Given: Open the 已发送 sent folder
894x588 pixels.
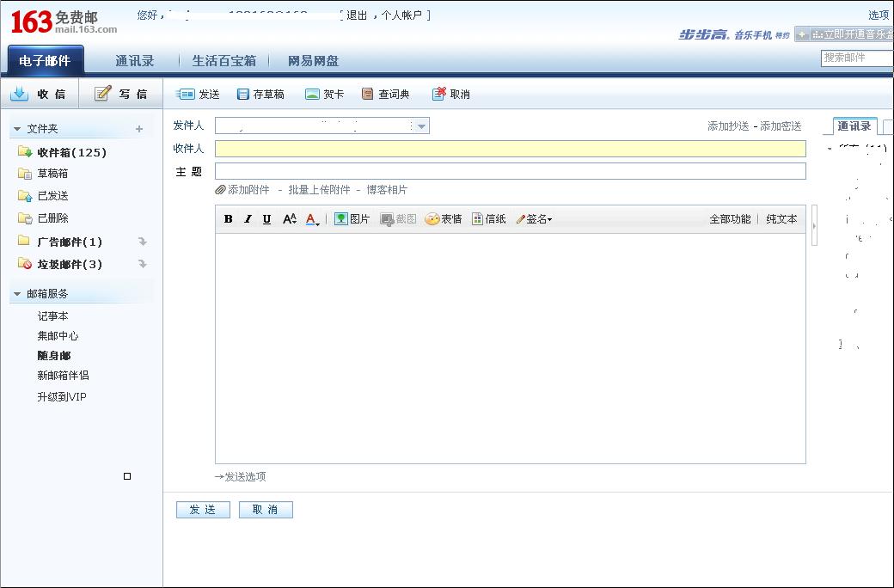Looking at the screenshot, I should pyautogui.click(x=52, y=196).
